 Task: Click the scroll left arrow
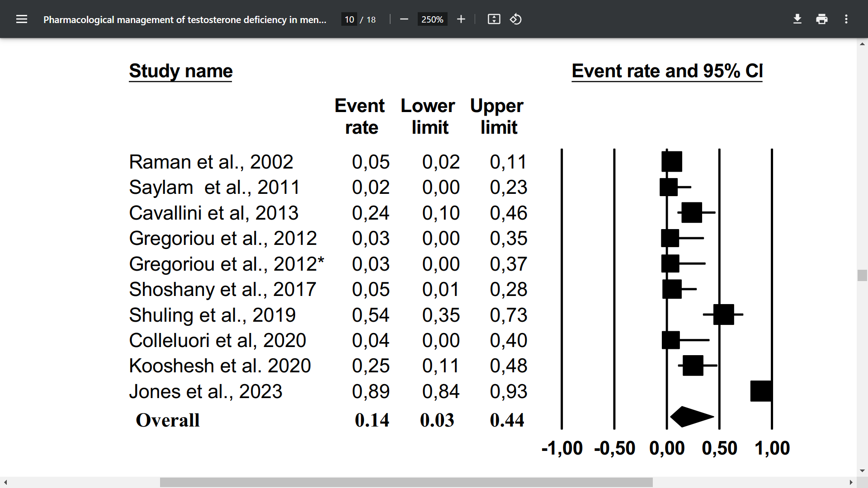5,483
